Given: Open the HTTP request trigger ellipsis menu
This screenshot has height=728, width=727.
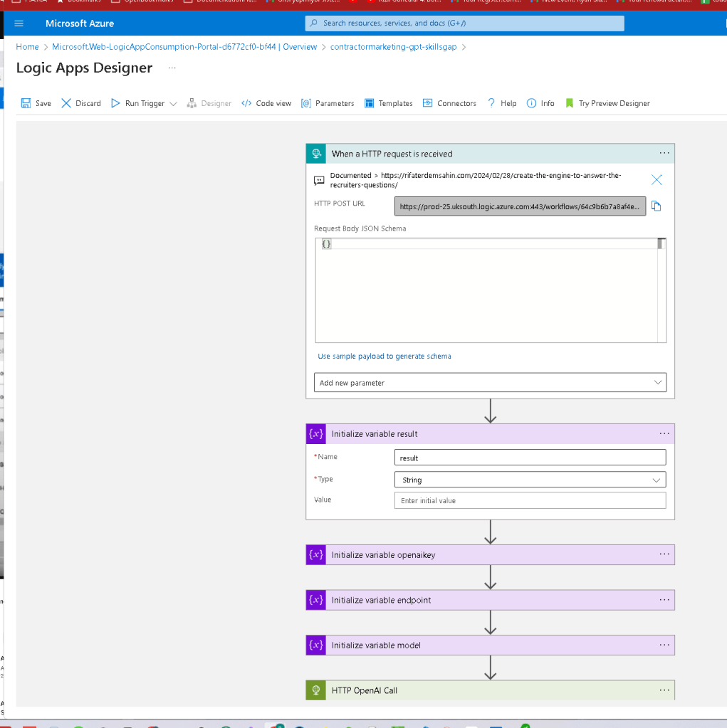Looking at the screenshot, I should coord(664,153).
